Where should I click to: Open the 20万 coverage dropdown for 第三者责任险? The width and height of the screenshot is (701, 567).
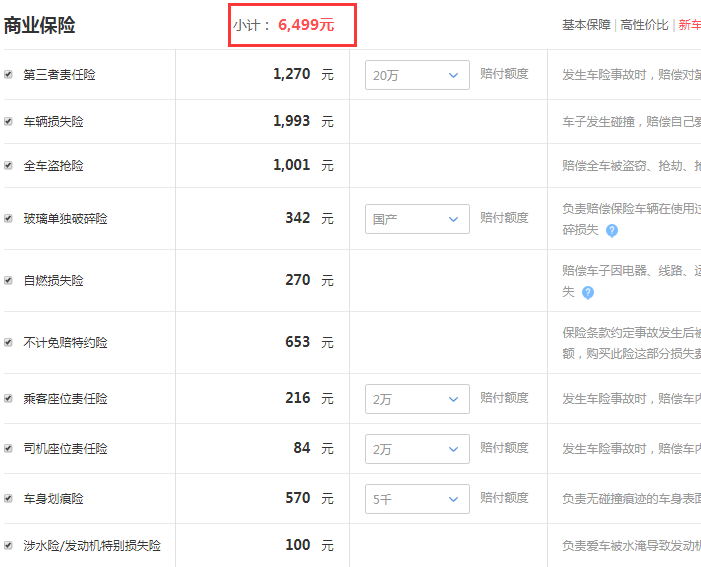click(x=417, y=75)
